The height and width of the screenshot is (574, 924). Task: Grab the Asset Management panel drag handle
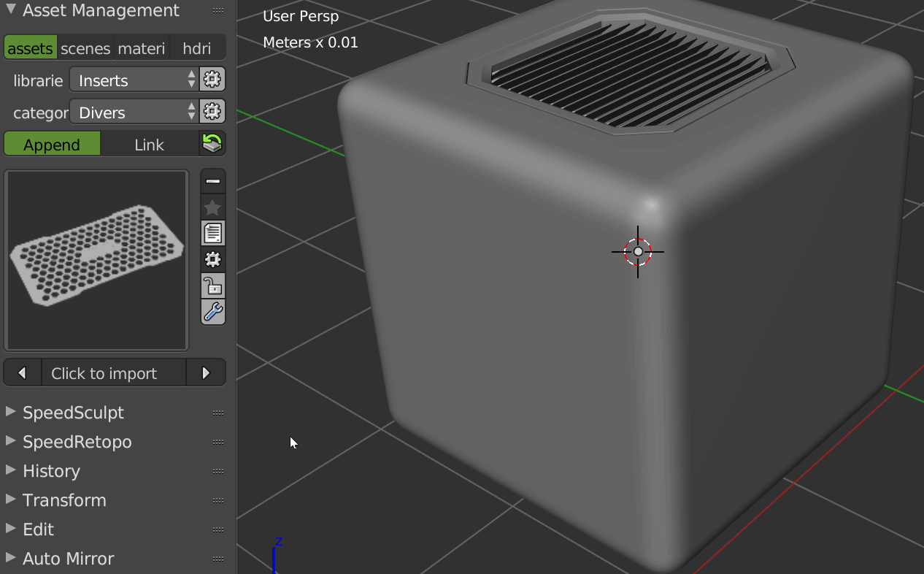217,11
